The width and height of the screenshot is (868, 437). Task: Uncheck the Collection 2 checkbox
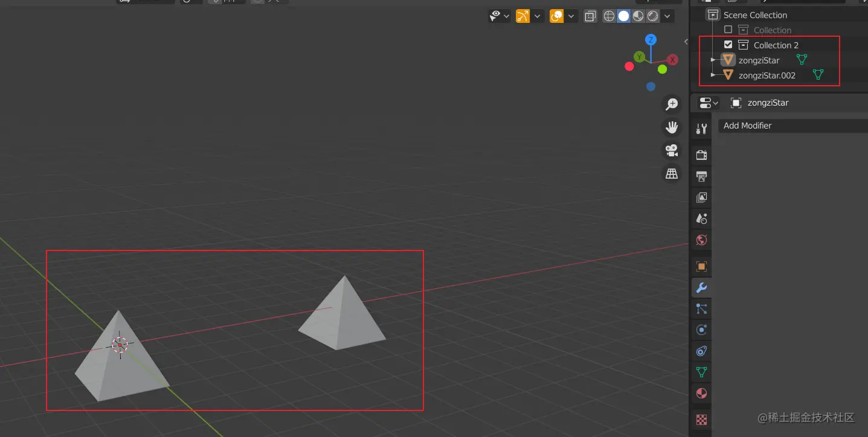pos(728,45)
